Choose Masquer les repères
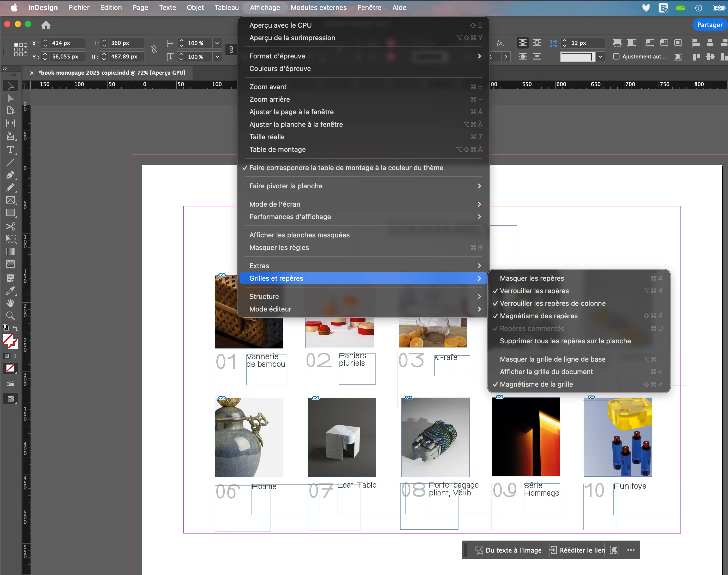This screenshot has width=728, height=575. pyautogui.click(x=532, y=278)
